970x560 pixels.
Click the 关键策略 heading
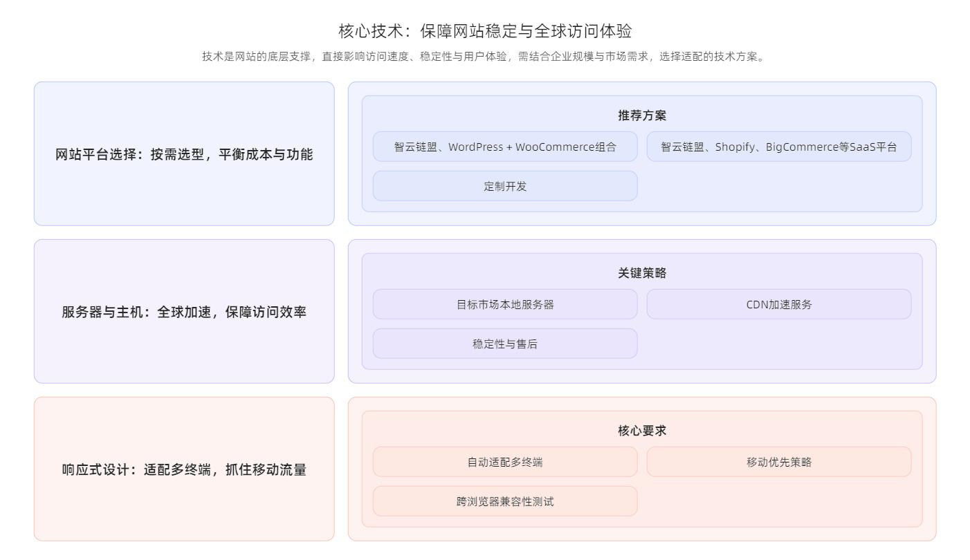pos(641,273)
